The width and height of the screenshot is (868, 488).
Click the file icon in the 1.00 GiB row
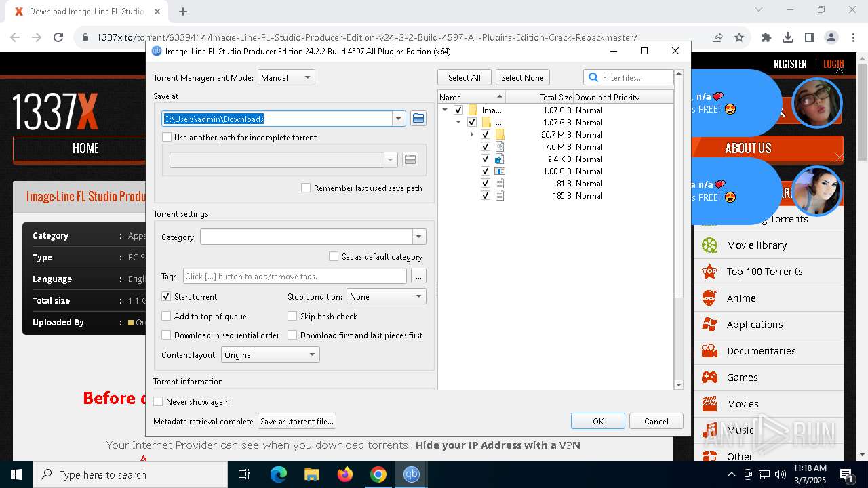coord(500,171)
